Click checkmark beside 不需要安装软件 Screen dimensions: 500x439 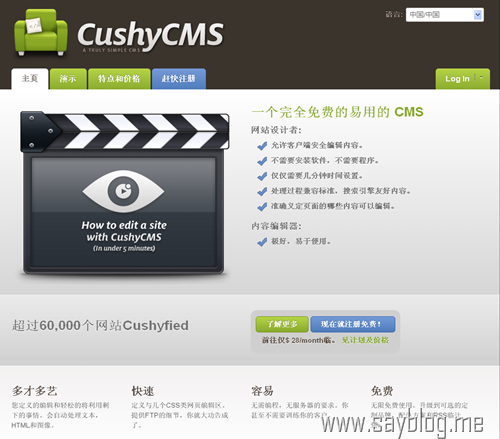click(262, 161)
